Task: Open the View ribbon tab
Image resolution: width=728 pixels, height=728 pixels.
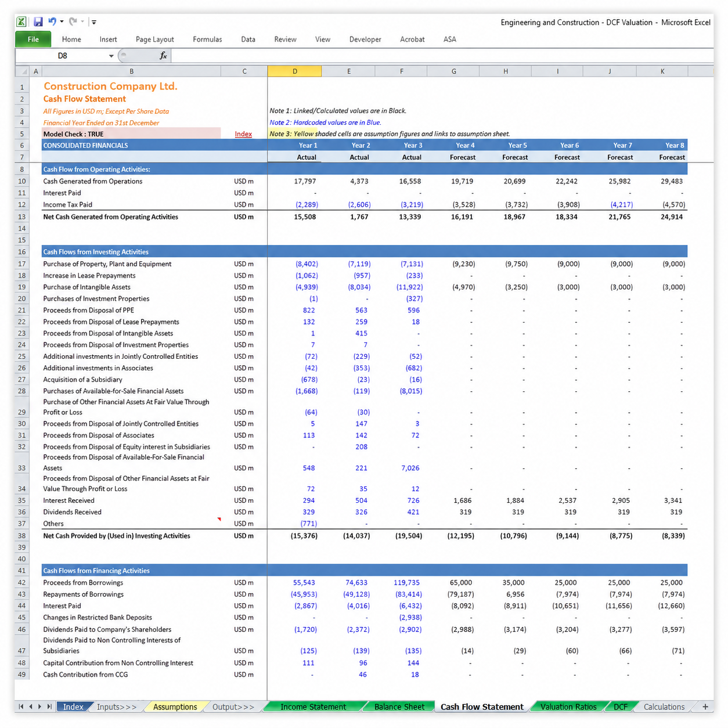Action: (x=322, y=39)
